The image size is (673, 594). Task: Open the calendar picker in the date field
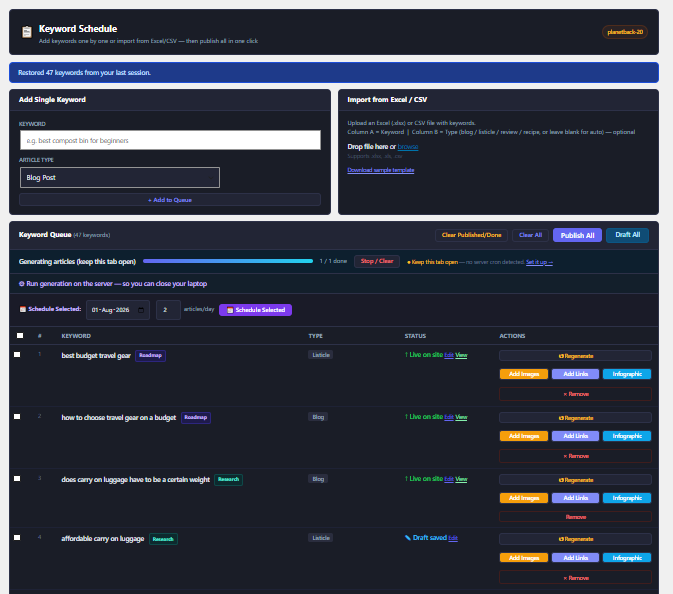[x=141, y=310]
